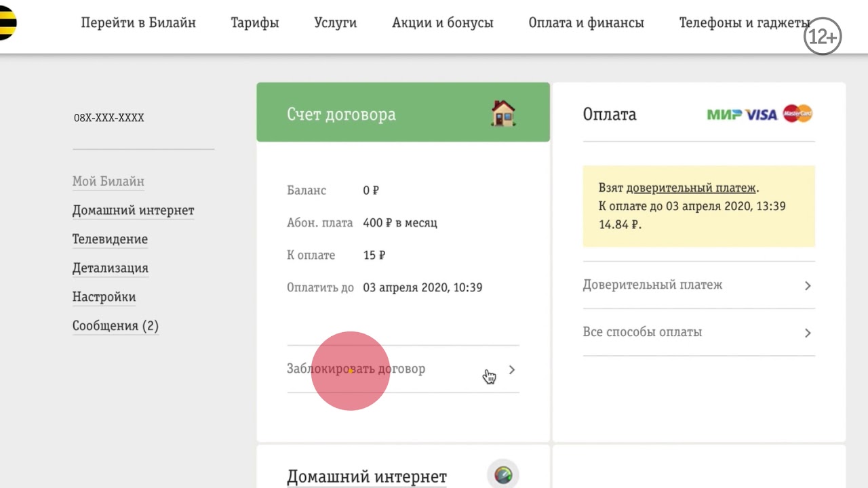868x488 pixels.
Task: Click the МИР payment logo
Action: tap(724, 115)
